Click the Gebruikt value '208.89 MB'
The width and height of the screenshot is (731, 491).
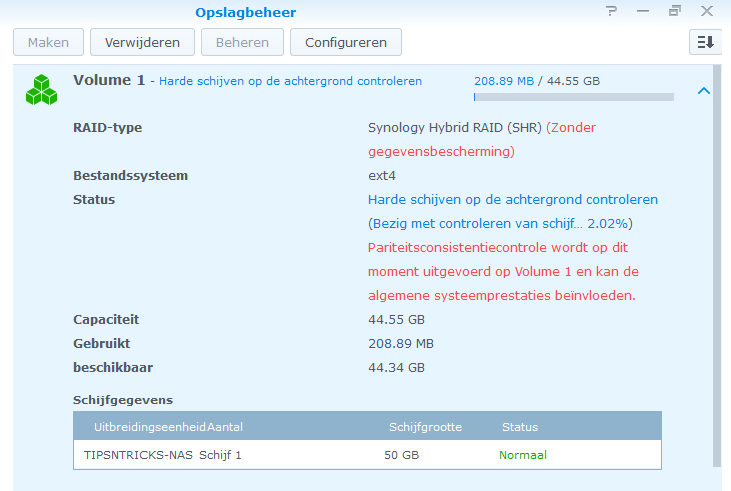pyautogui.click(x=401, y=344)
